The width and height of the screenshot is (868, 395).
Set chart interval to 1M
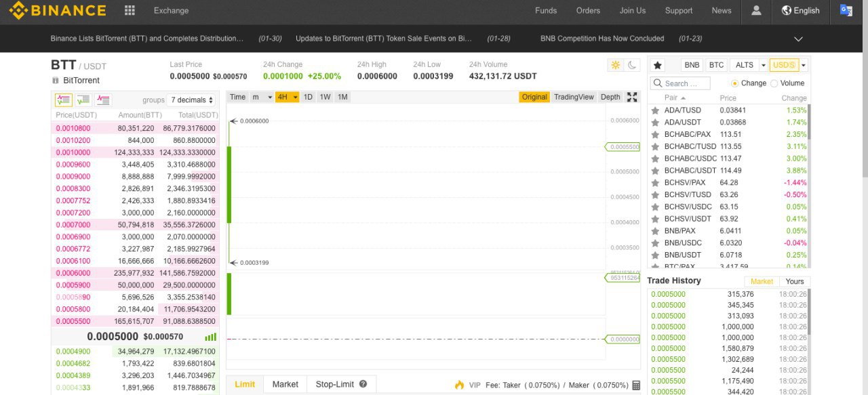[x=342, y=97]
